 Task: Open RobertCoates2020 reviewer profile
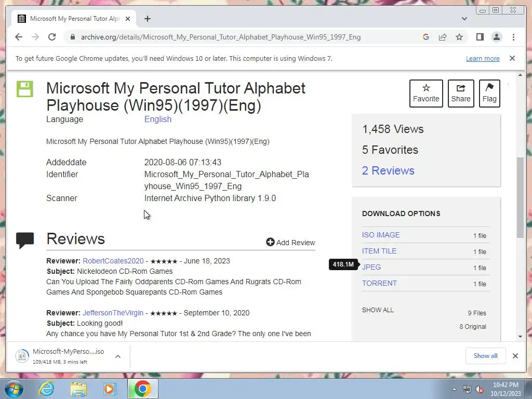pyautogui.click(x=113, y=261)
